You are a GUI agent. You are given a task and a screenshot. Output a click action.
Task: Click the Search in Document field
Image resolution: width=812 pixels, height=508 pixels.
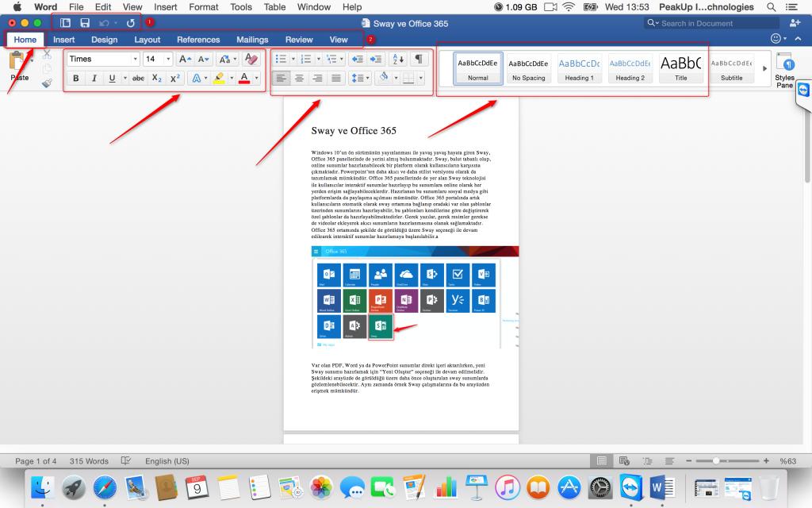pyautogui.click(x=712, y=23)
